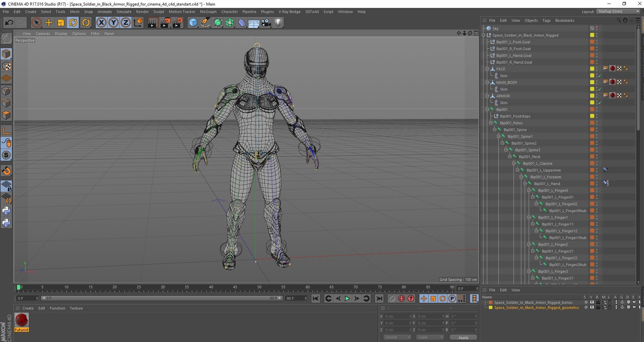644x342 pixels.
Task: Collapse the FACE object node
Action: (x=487, y=69)
